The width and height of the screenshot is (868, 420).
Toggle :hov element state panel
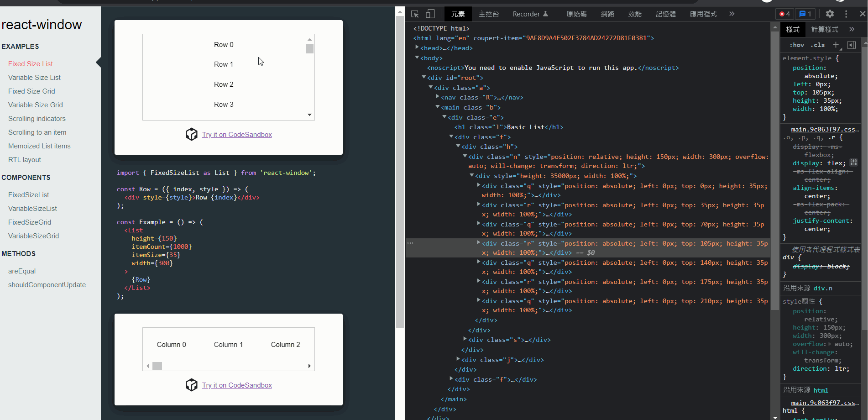coord(797,45)
